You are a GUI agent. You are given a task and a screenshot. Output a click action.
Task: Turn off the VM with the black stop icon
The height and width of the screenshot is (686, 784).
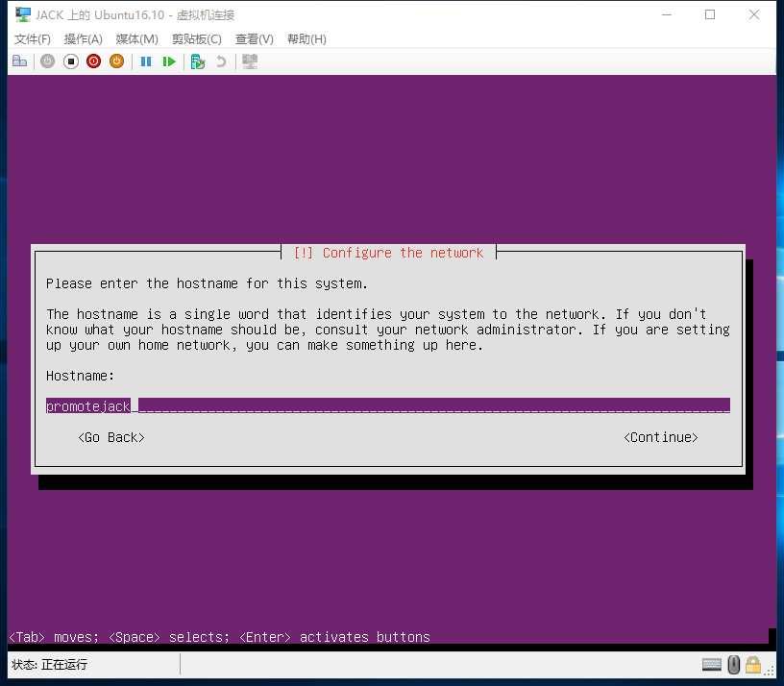coord(71,61)
